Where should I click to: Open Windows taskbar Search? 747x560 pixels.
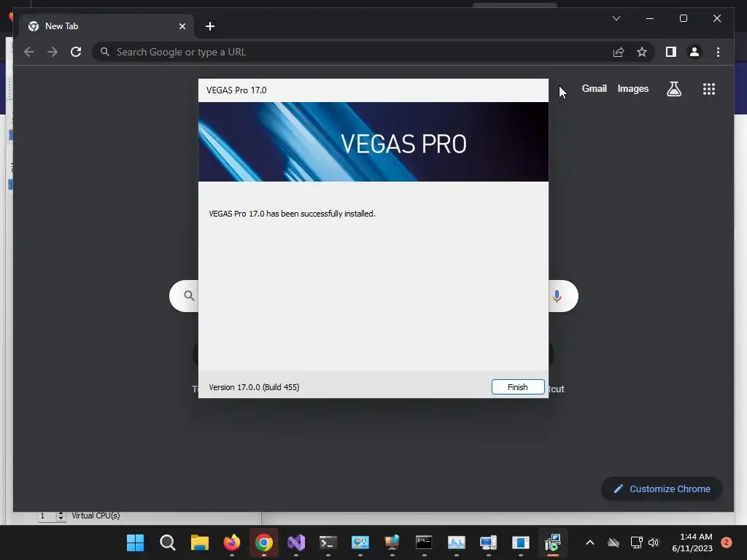click(x=168, y=542)
